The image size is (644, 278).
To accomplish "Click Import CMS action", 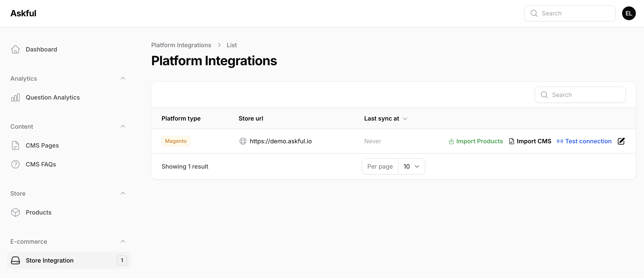I will tap(530, 141).
